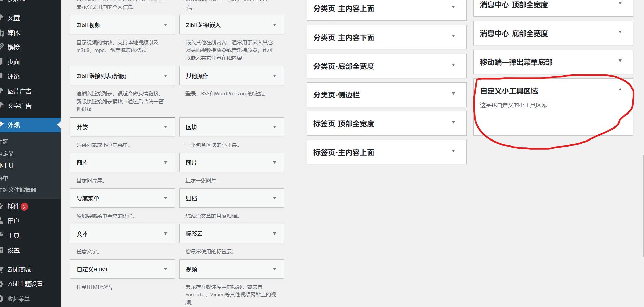Open the 插件 plugins menu
The image size is (644, 307).
point(13,206)
